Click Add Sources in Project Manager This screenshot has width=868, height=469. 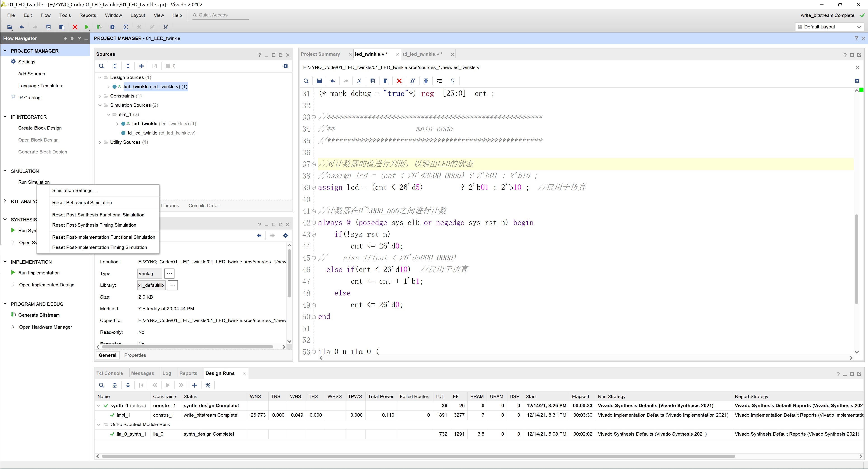click(x=32, y=74)
